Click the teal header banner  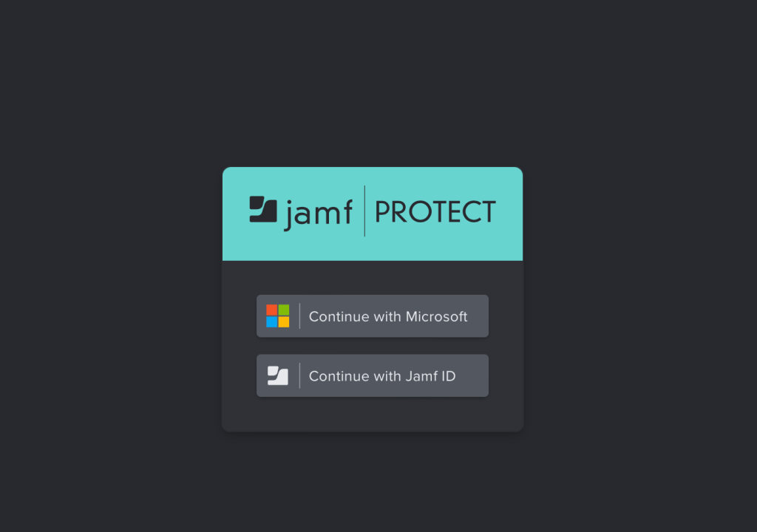373,214
